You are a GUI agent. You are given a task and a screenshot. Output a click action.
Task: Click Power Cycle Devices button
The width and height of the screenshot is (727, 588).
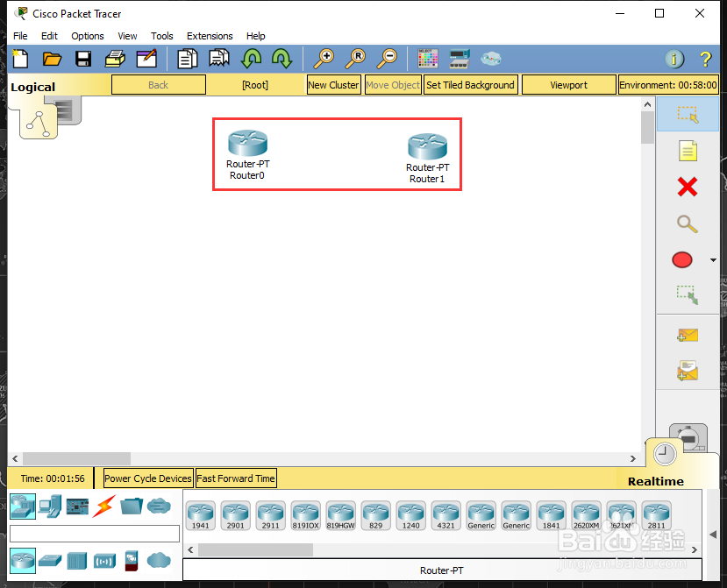(148, 478)
